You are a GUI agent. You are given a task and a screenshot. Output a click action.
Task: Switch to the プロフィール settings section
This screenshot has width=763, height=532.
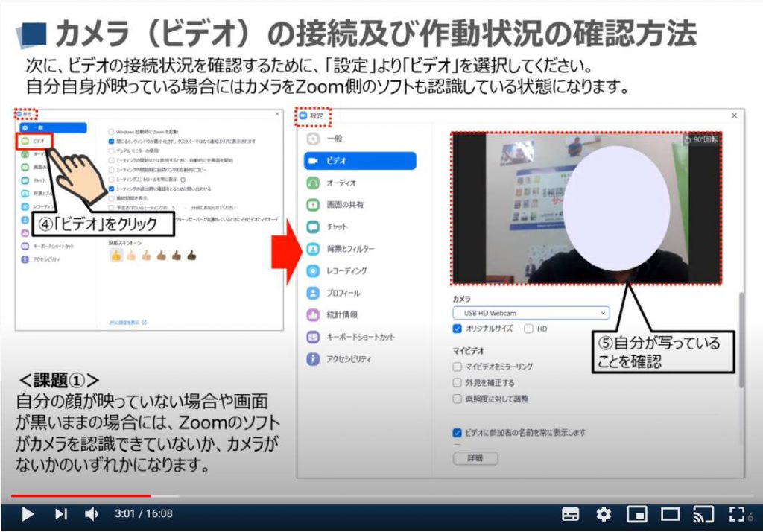point(343,291)
